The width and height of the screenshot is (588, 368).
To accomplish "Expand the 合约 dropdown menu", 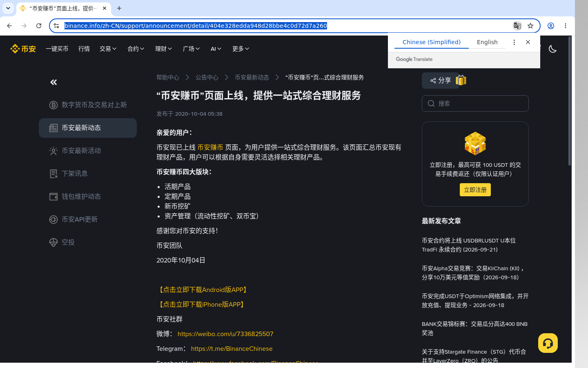I will pos(136,49).
